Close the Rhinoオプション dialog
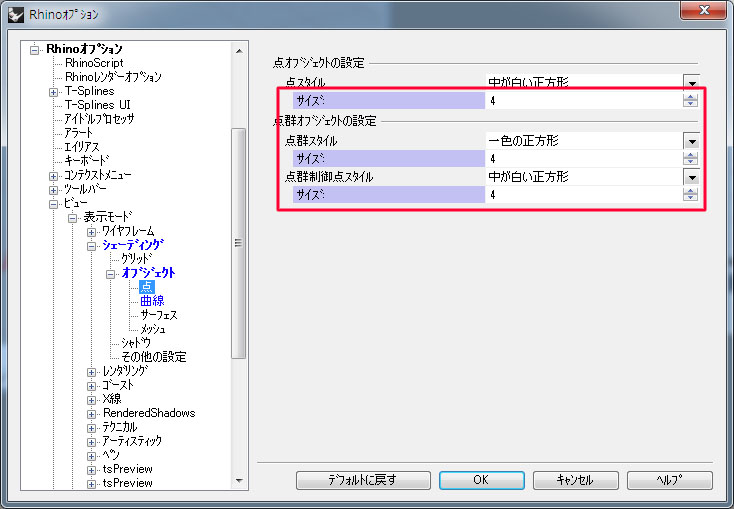The height and width of the screenshot is (509, 734). (704, 10)
